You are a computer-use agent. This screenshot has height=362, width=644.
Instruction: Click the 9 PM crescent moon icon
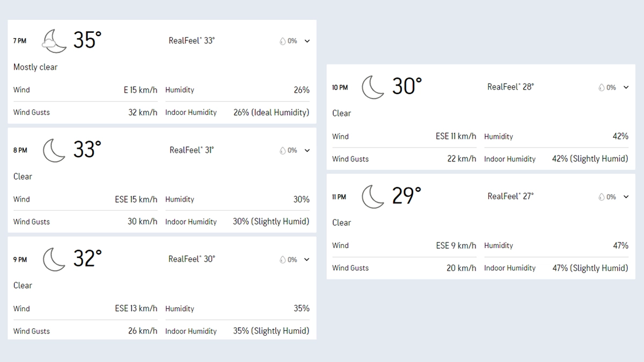(x=54, y=260)
